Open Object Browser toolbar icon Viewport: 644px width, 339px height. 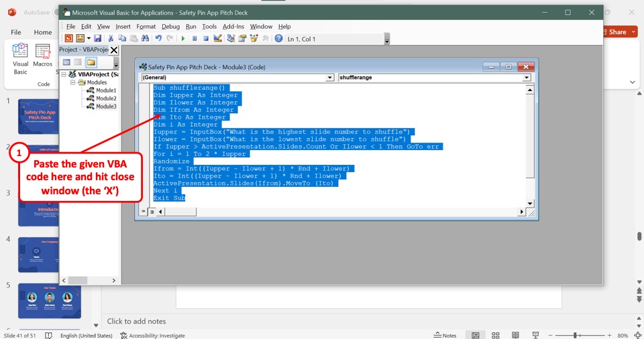point(254,39)
